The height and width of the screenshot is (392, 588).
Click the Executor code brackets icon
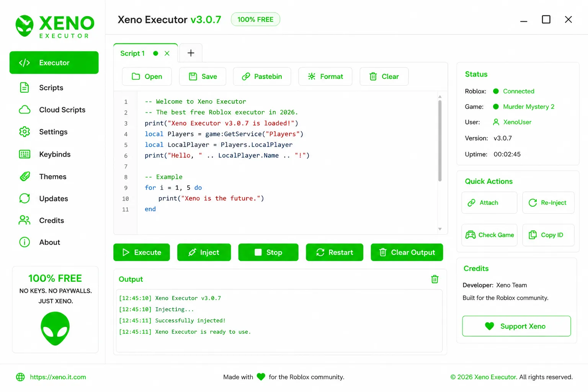coord(24,63)
